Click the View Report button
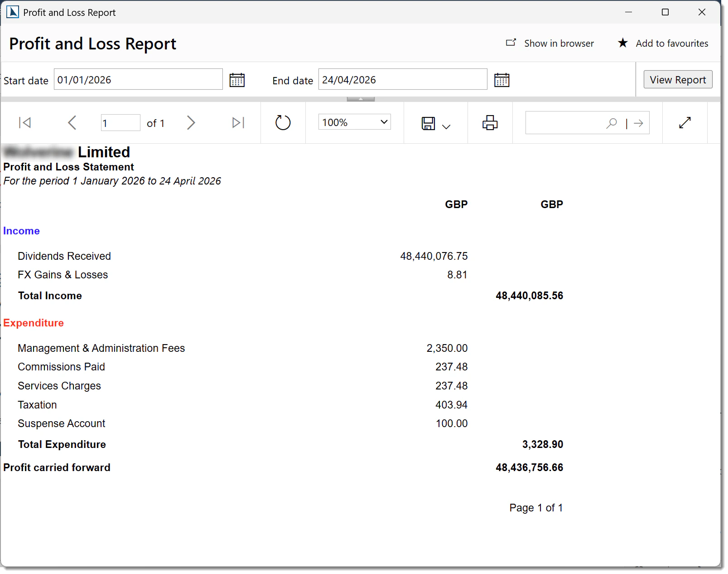Screen dimensions: 728x574 (x=678, y=79)
